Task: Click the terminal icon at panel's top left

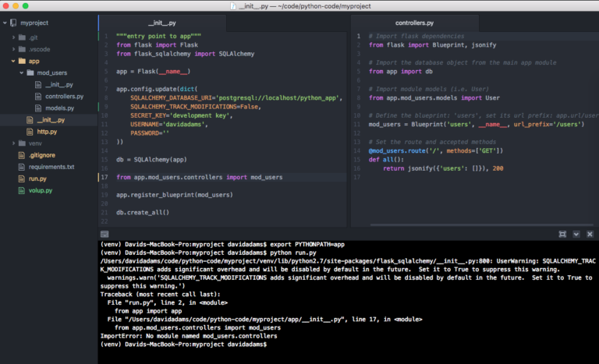Action: tap(105, 234)
